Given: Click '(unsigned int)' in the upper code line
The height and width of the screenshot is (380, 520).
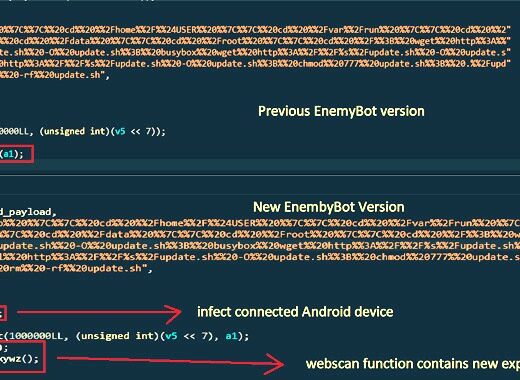Looking at the screenshot, I should tap(73, 131).
